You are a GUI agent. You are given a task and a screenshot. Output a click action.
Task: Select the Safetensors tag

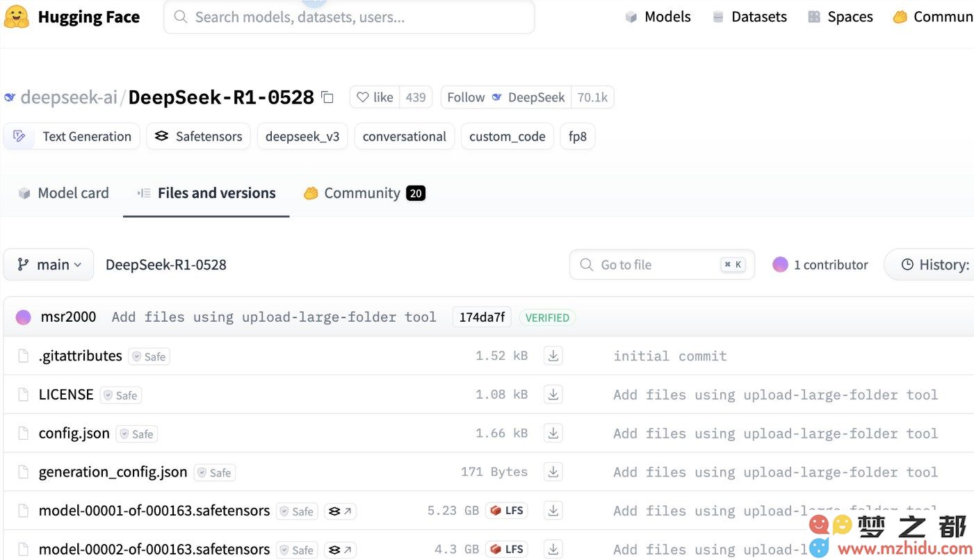(198, 136)
